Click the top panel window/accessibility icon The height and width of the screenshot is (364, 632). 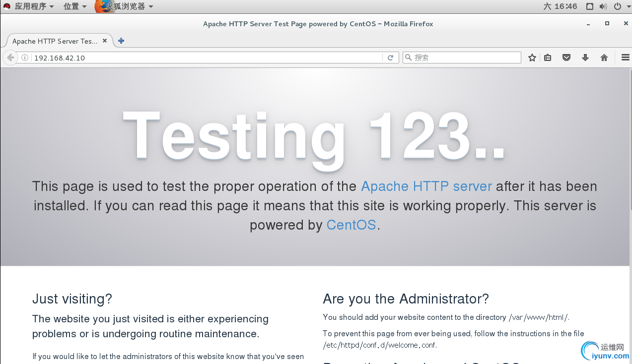[x=589, y=6]
